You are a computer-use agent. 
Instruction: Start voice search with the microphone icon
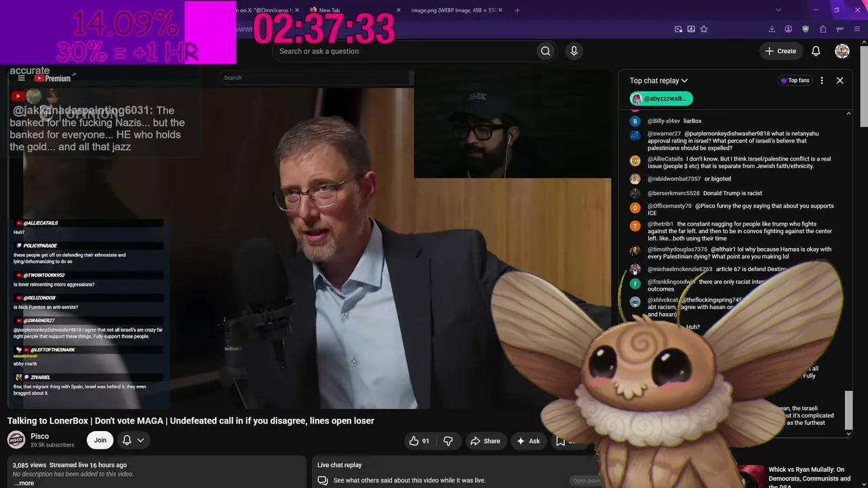tap(574, 51)
